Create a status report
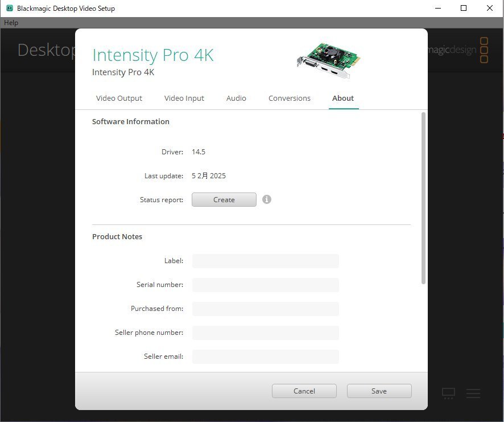Screen dimensions: 504x422 coord(224,200)
